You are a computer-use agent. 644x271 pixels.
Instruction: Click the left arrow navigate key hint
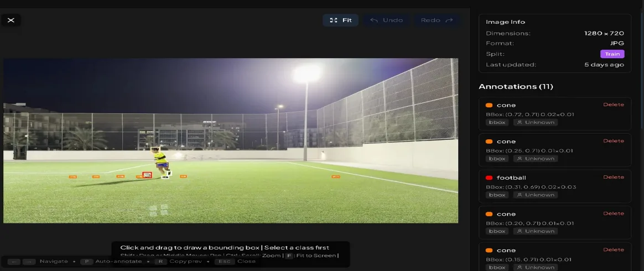13,262
